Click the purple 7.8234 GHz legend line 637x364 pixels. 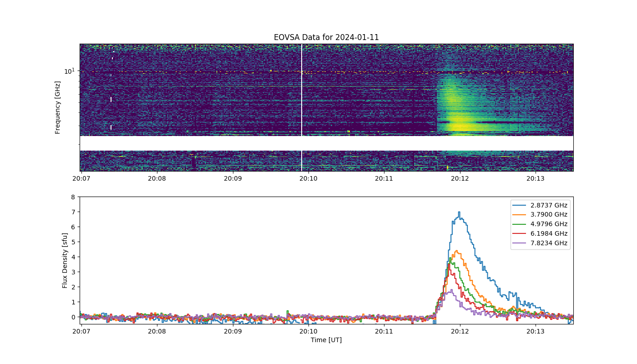tap(522, 243)
